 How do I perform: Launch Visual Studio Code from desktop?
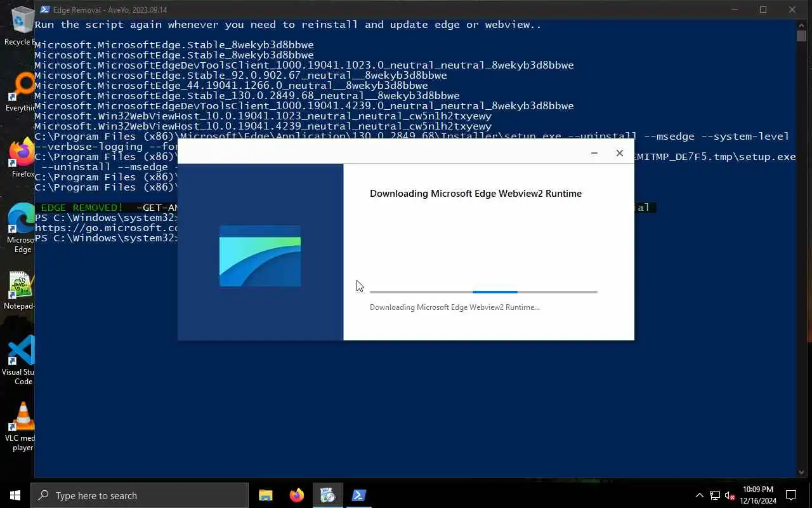(20, 360)
